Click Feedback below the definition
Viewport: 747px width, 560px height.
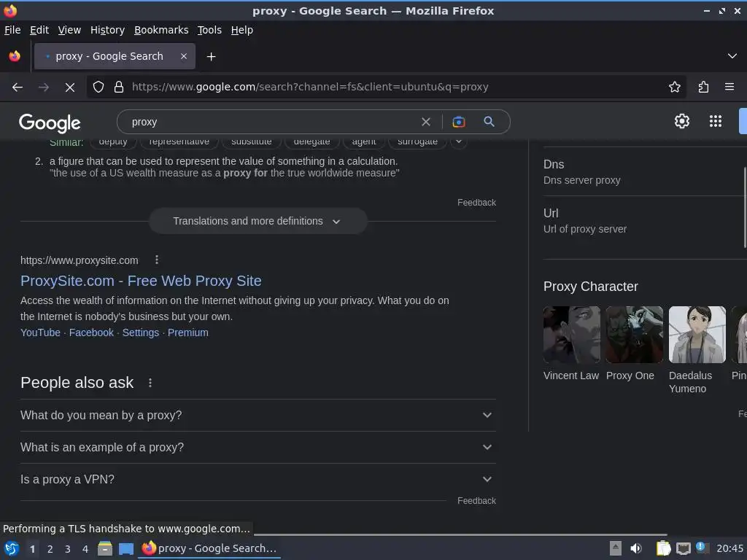(x=476, y=203)
